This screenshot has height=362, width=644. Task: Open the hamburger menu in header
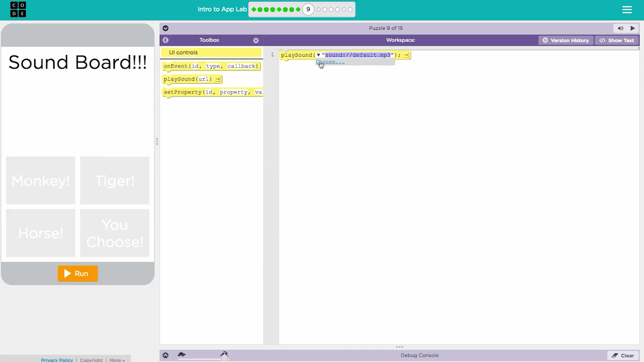tap(627, 10)
